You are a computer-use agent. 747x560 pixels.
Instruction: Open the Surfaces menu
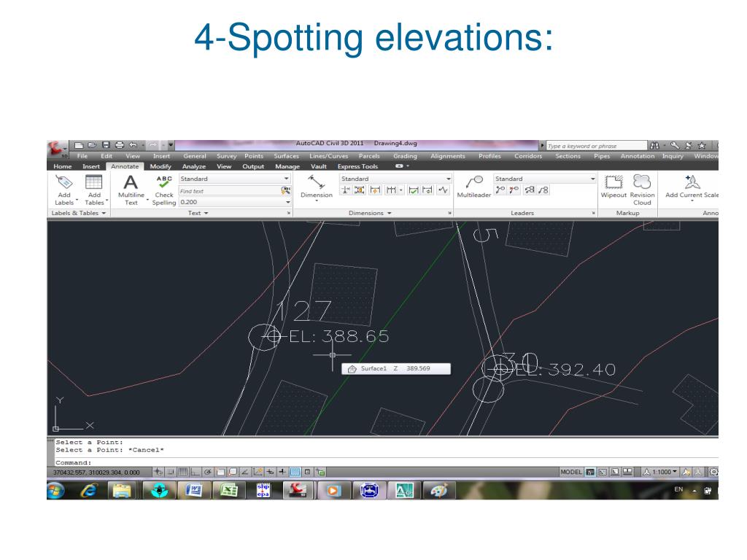tap(286, 156)
